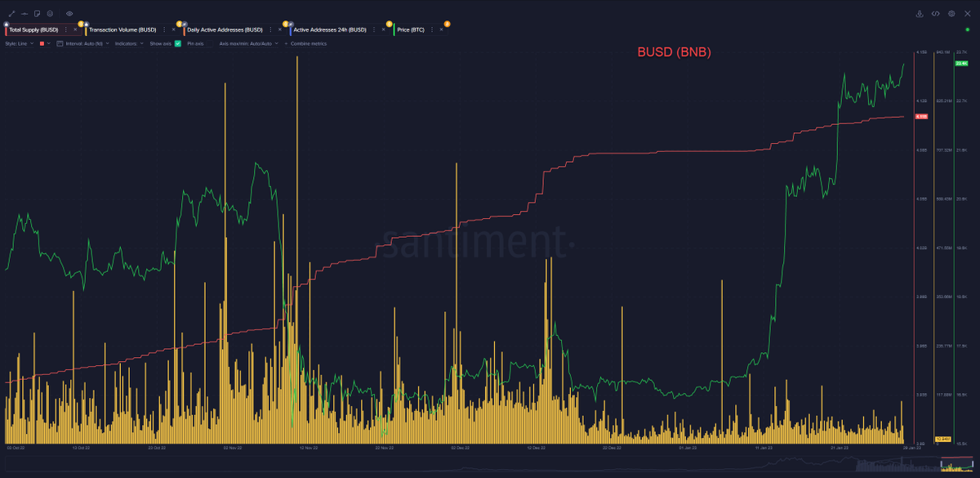Click the 03 Nov 22 date label
The height and width of the screenshot is (478, 980).
[231, 448]
